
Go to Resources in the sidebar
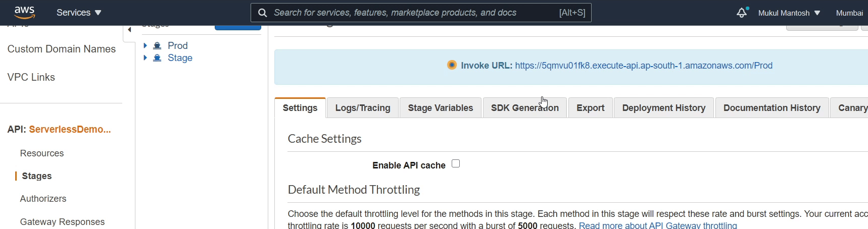point(42,153)
